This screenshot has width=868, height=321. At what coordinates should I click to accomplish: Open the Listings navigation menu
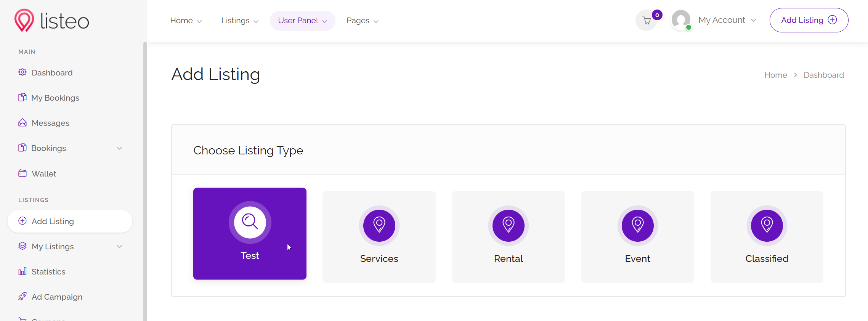pos(240,21)
